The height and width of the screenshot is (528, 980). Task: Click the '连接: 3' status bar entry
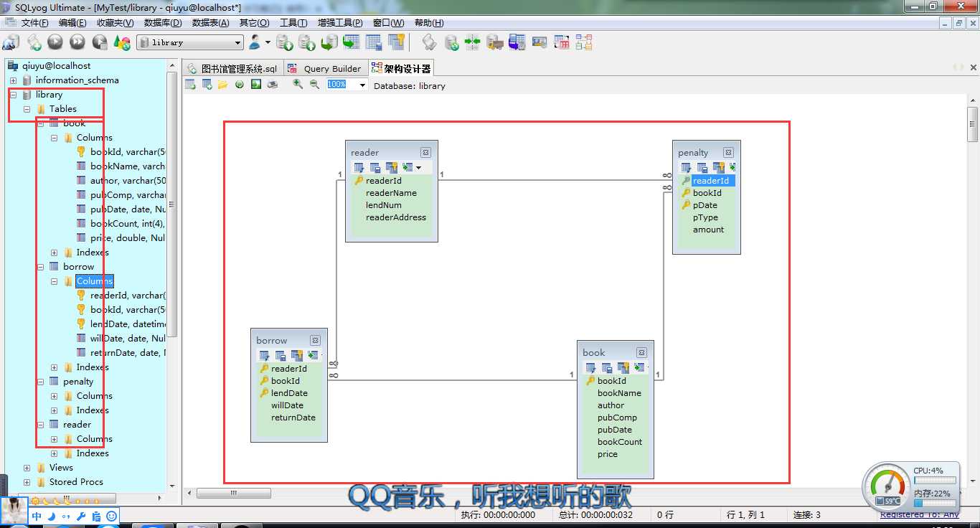coord(808,514)
